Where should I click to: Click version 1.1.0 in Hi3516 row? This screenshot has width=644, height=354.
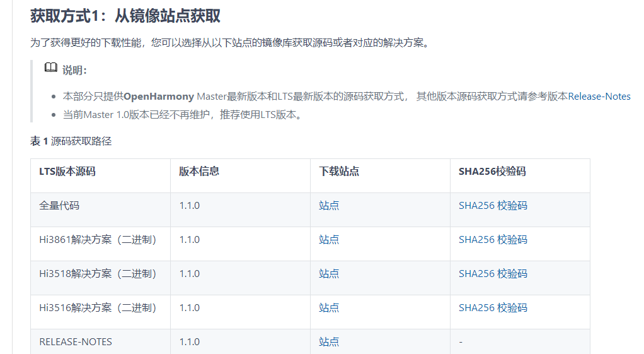(x=189, y=308)
